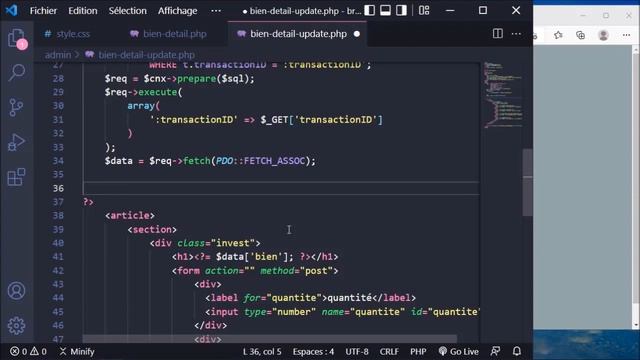Click the horizontal editor scrollbar
The height and width of the screenshot is (360, 640).
click(269, 339)
